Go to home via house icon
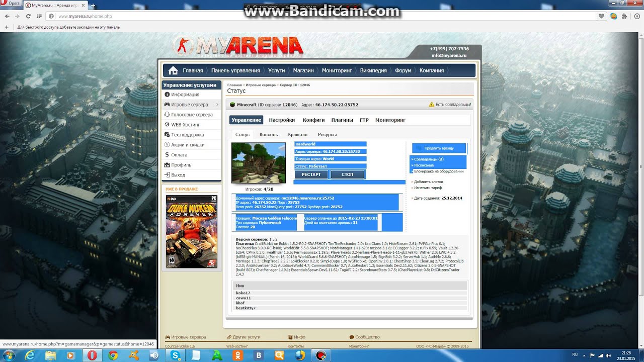The height and width of the screenshot is (362, 644). (173, 70)
